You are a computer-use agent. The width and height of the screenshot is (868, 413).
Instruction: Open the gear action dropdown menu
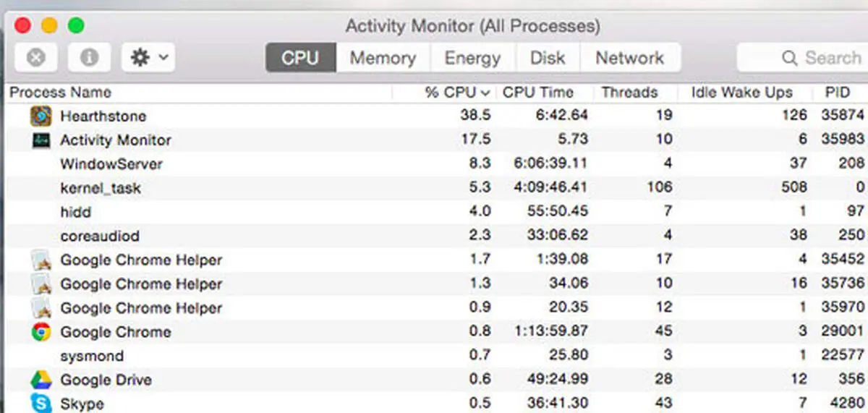point(148,57)
